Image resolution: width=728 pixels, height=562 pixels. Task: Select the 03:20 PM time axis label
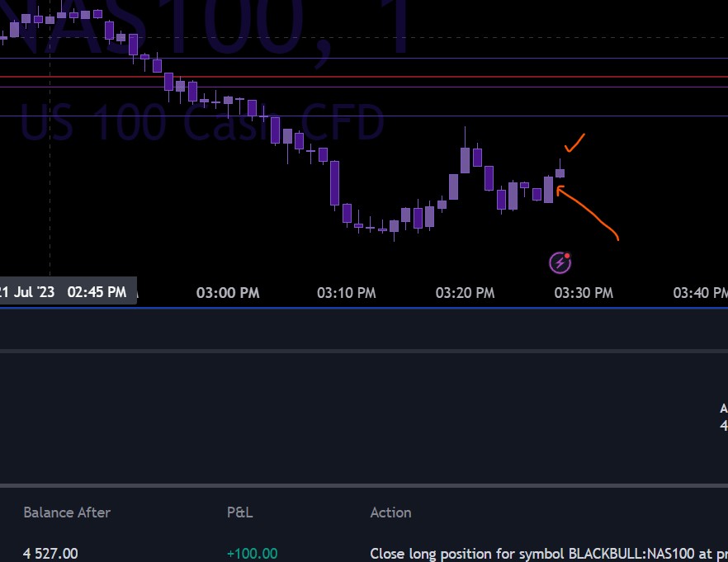coord(465,293)
